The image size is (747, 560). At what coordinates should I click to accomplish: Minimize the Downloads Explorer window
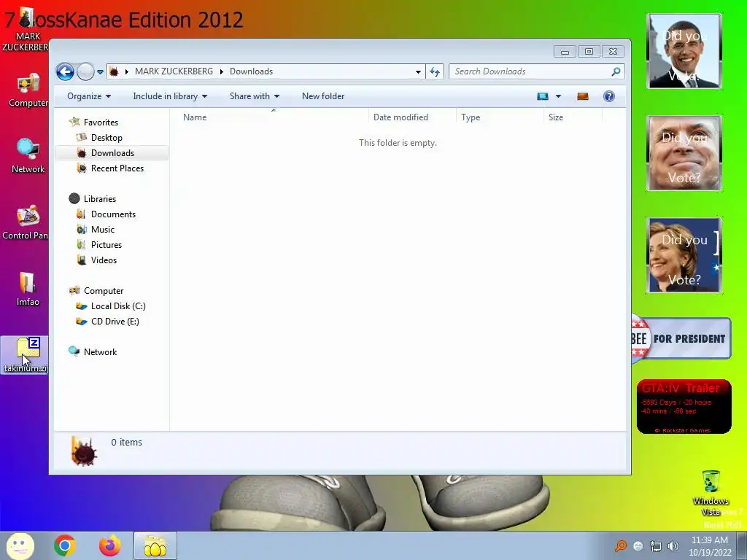point(565,52)
